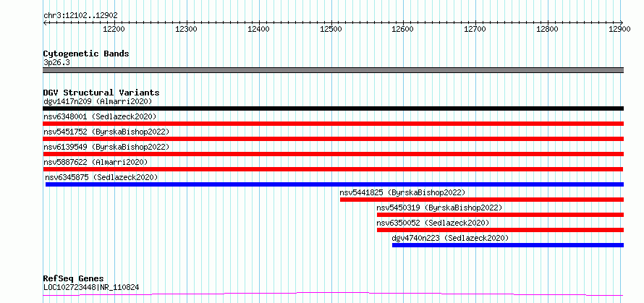The image size is (644, 303).
Task: Select the 3p26.3 band label
Action: pos(56,62)
